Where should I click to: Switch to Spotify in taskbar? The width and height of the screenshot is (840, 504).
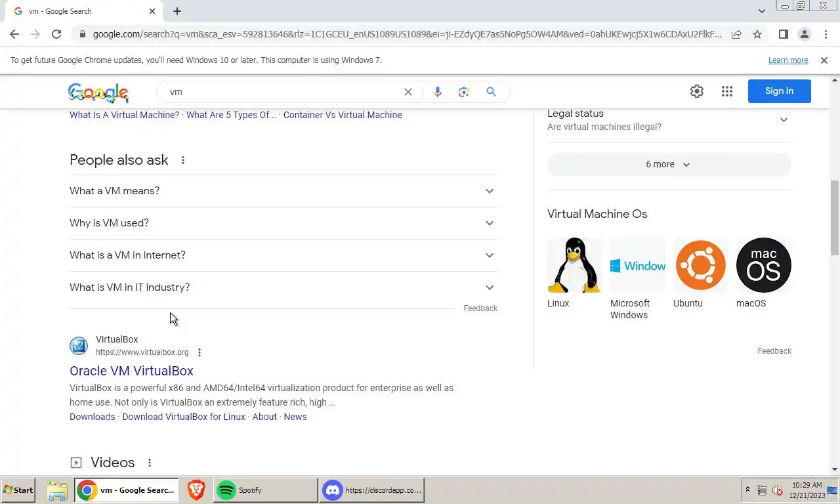(265, 490)
